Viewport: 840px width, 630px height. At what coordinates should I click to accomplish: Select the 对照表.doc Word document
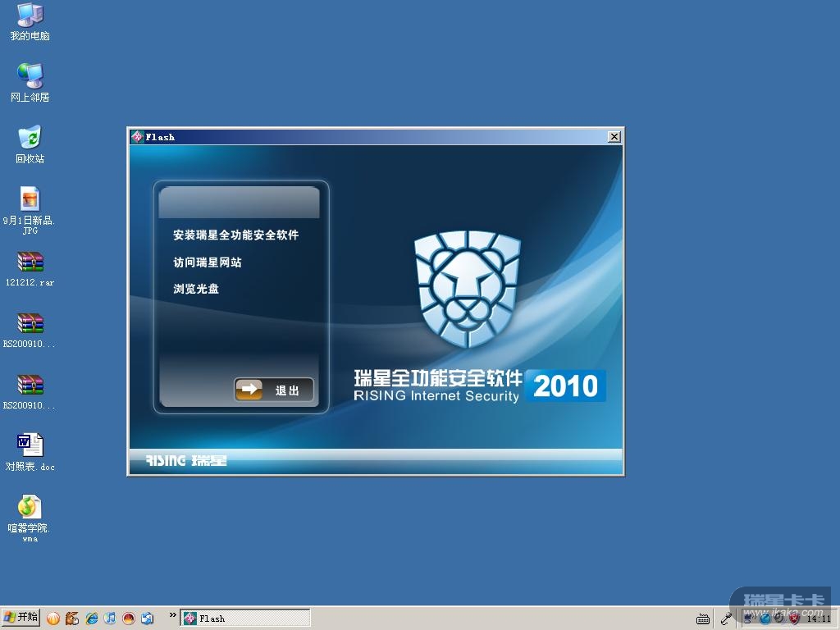pyautogui.click(x=30, y=453)
